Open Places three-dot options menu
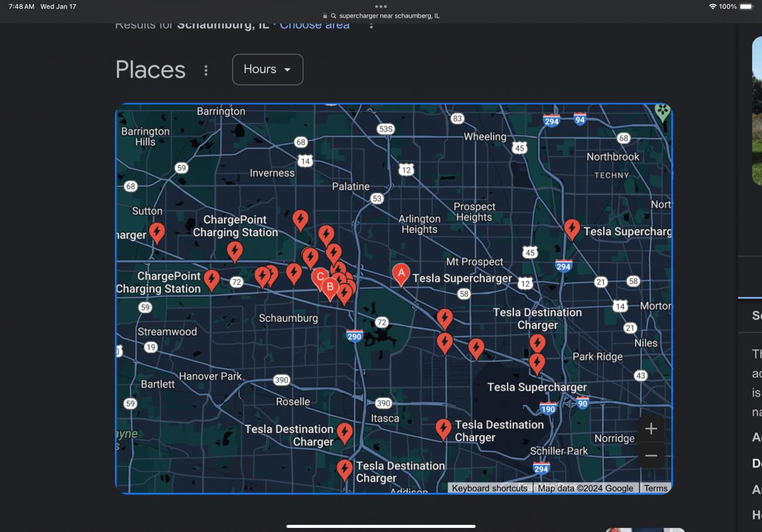Screen dimensions: 762x532 point(206,70)
